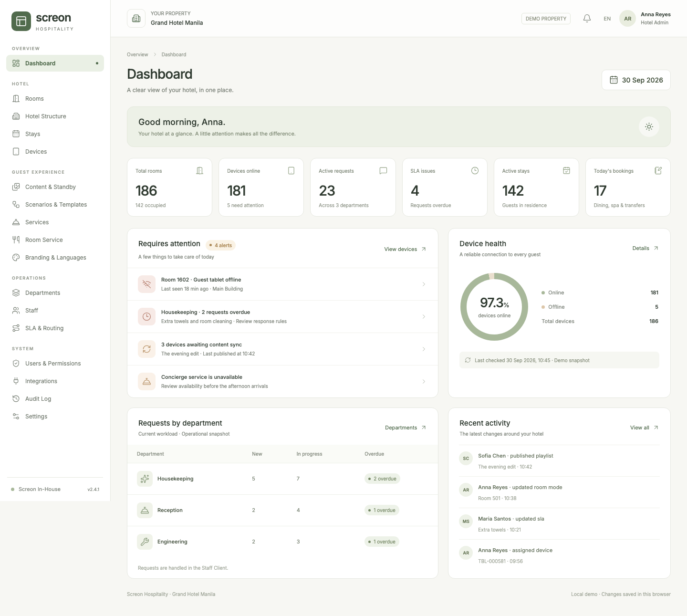The height and width of the screenshot is (616, 687).
Task: Click the refresh icon beside Last checked
Action: click(x=468, y=360)
